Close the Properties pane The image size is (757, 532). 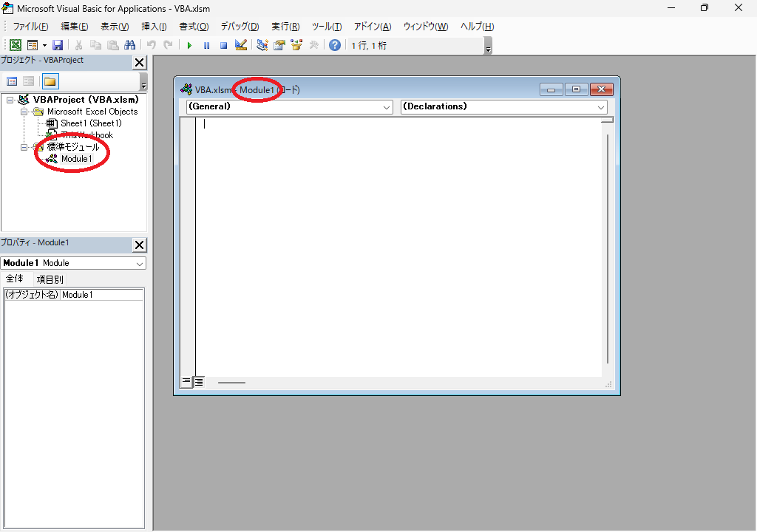[140, 245]
